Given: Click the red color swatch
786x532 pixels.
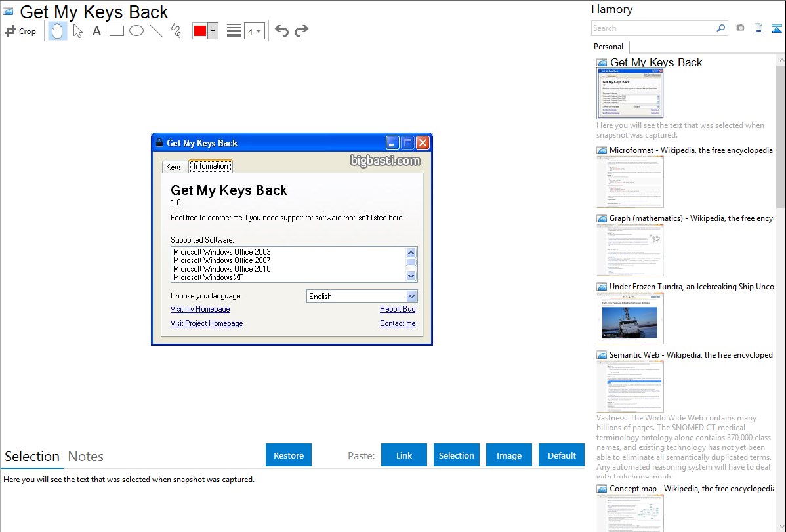Looking at the screenshot, I should pos(200,31).
